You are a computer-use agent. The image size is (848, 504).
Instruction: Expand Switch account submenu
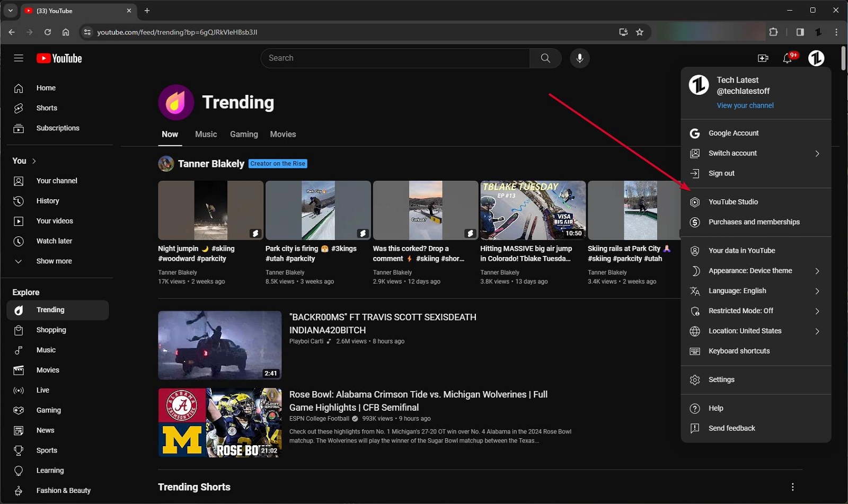pos(756,153)
